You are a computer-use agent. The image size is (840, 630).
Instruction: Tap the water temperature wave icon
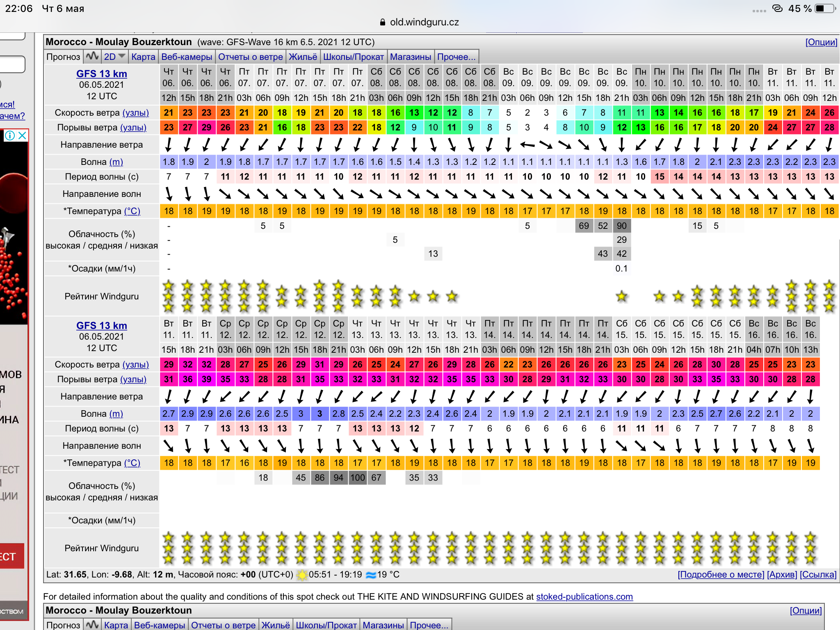371,575
